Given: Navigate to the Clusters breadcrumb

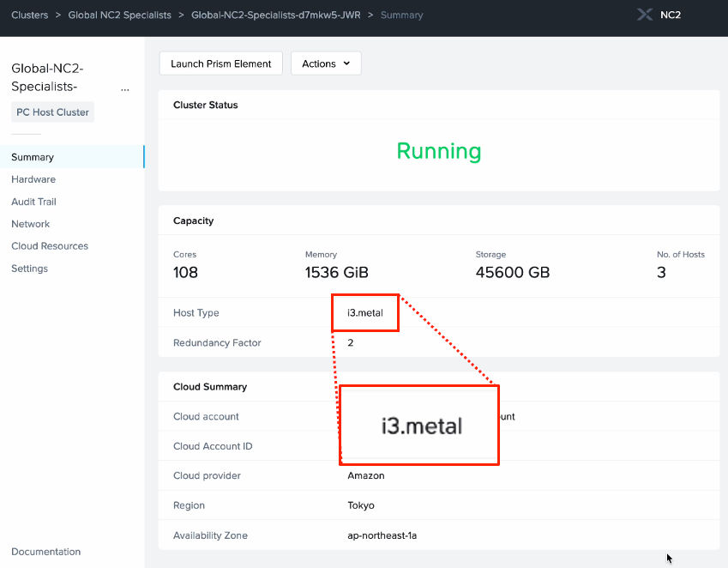Looking at the screenshot, I should [30, 15].
